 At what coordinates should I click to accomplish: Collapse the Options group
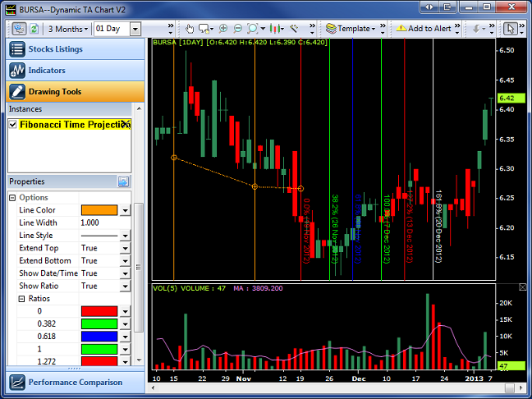pos(12,198)
